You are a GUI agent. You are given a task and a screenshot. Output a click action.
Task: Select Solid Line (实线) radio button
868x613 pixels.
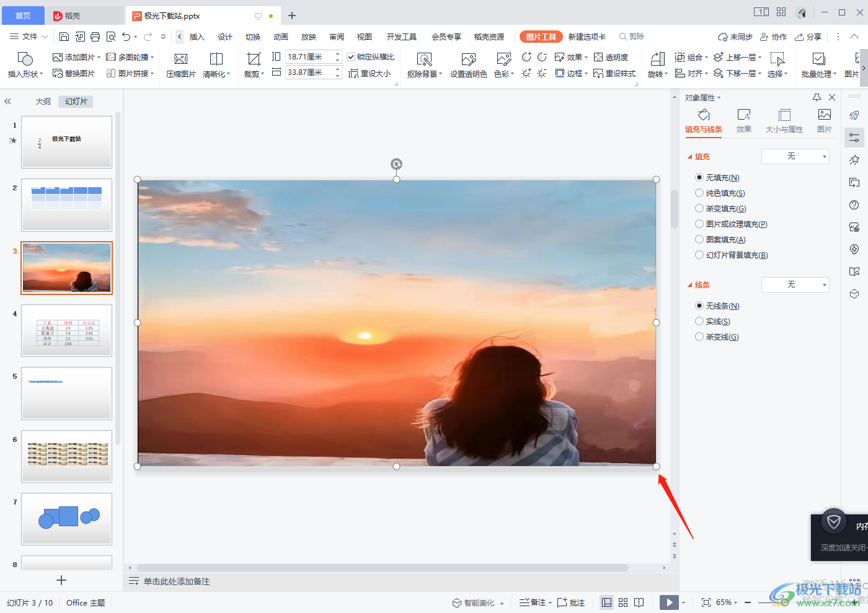click(x=699, y=321)
